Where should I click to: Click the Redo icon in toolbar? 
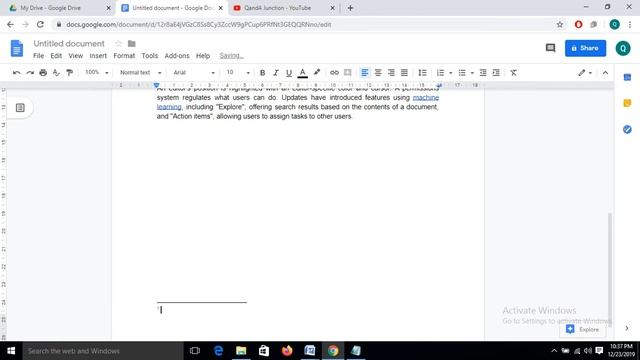click(30, 73)
